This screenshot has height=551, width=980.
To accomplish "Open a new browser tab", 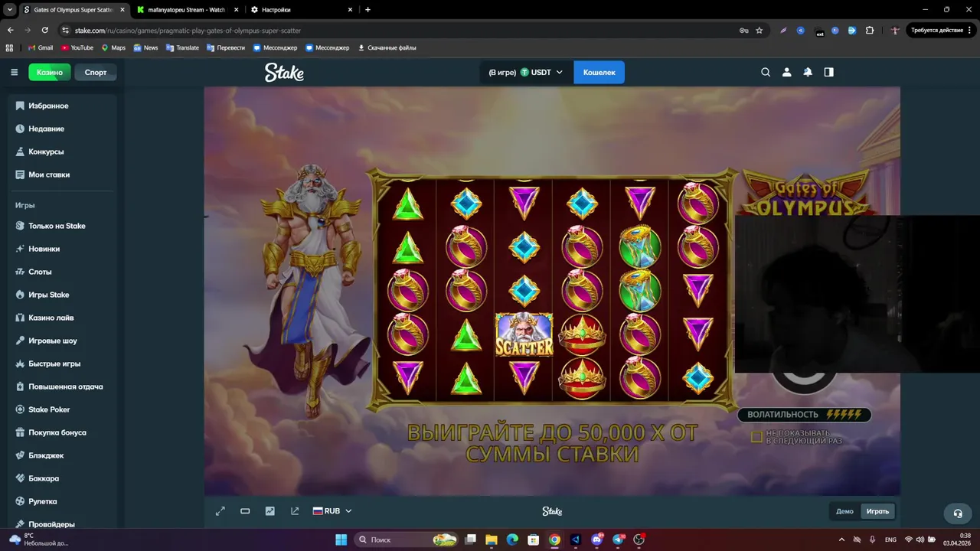I will [x=367, y=10].
